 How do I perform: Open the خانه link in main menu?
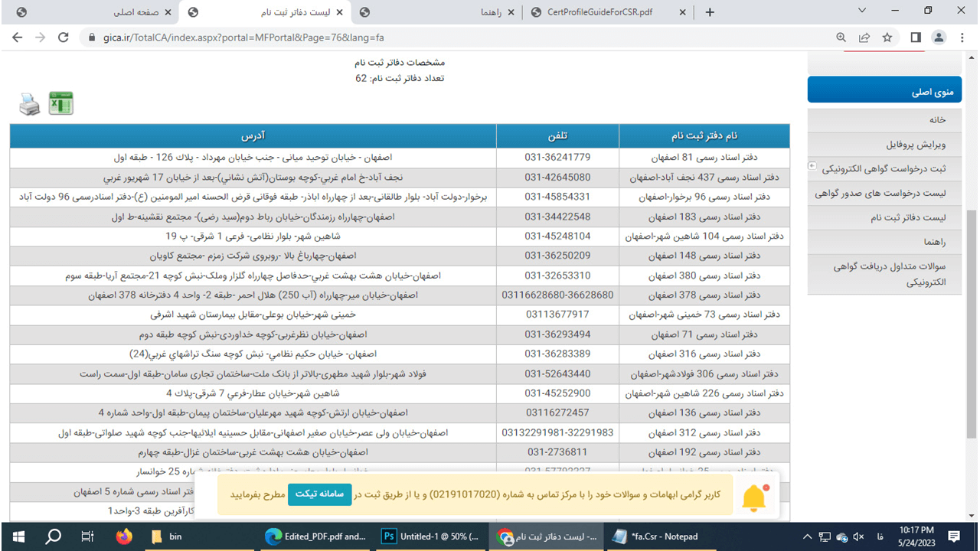[937, 120]
